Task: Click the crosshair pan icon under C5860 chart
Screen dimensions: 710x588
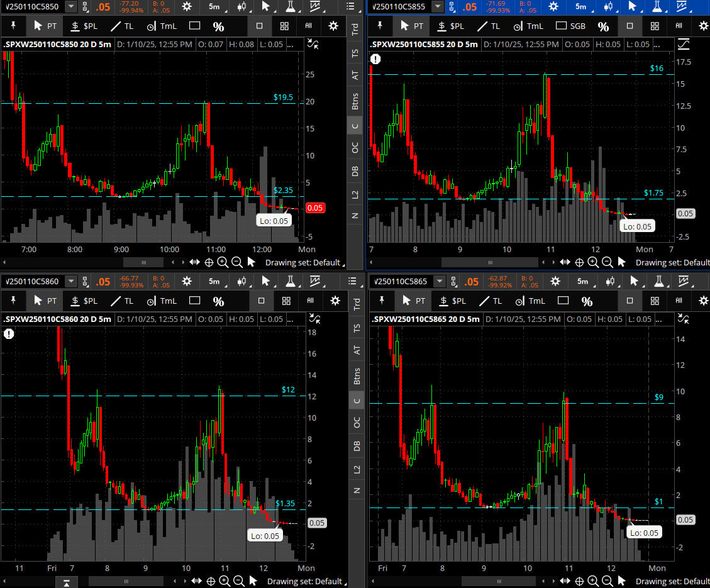Action: click(x=211, y=581)
